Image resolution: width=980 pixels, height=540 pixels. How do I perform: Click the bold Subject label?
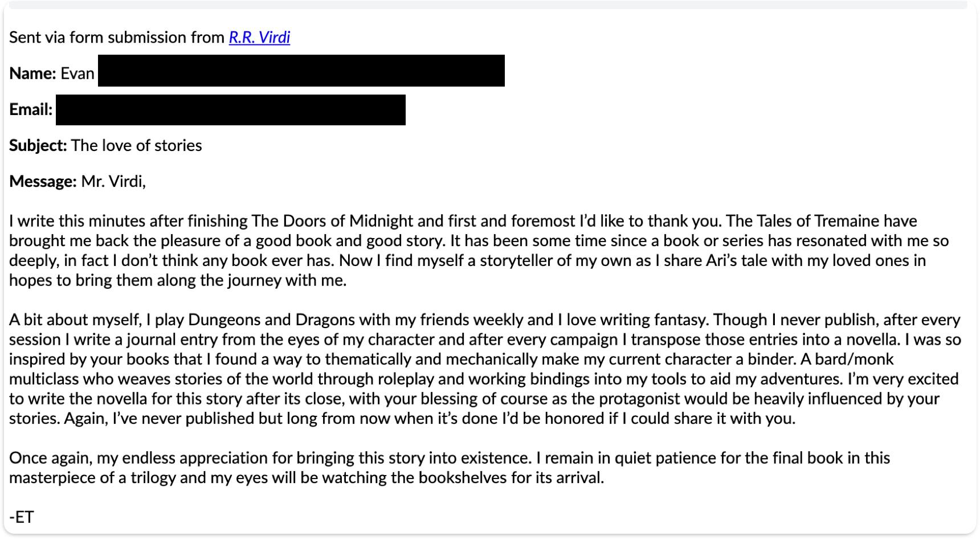tap(38, 145)
